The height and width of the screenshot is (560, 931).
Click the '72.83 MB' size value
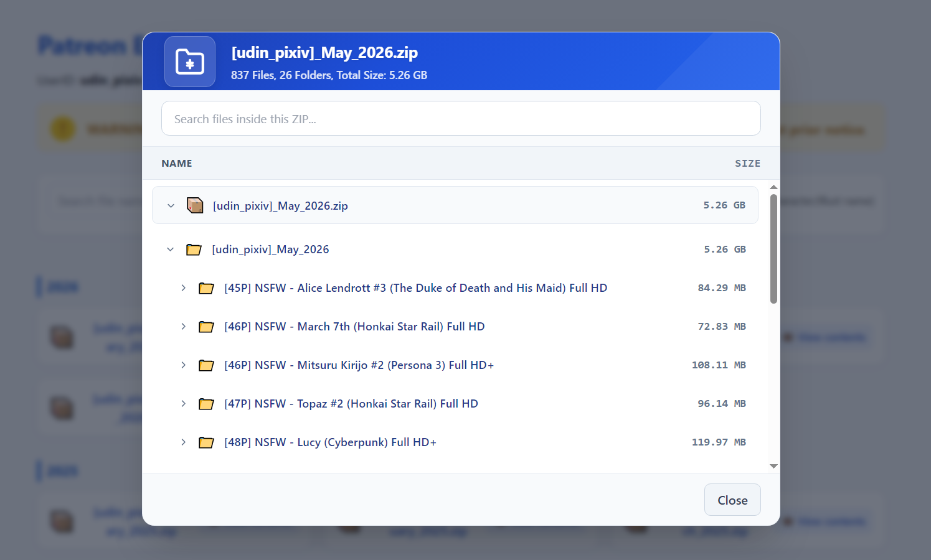point(722,327)
